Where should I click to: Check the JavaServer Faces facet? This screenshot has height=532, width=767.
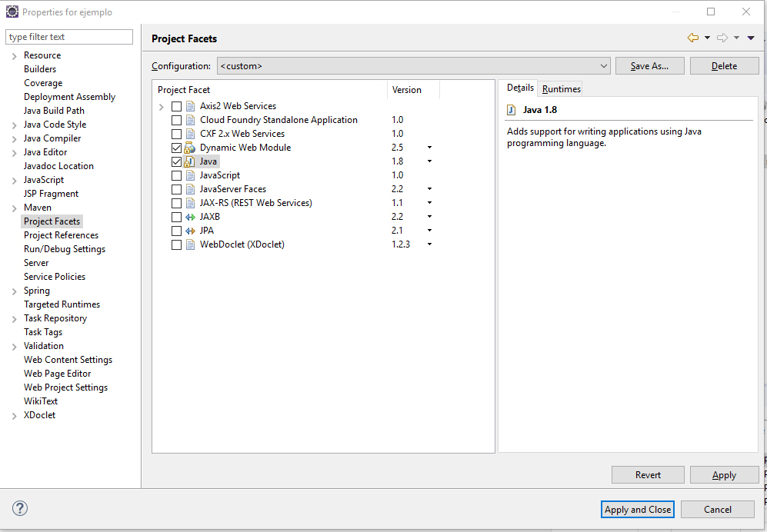[177, 189]
